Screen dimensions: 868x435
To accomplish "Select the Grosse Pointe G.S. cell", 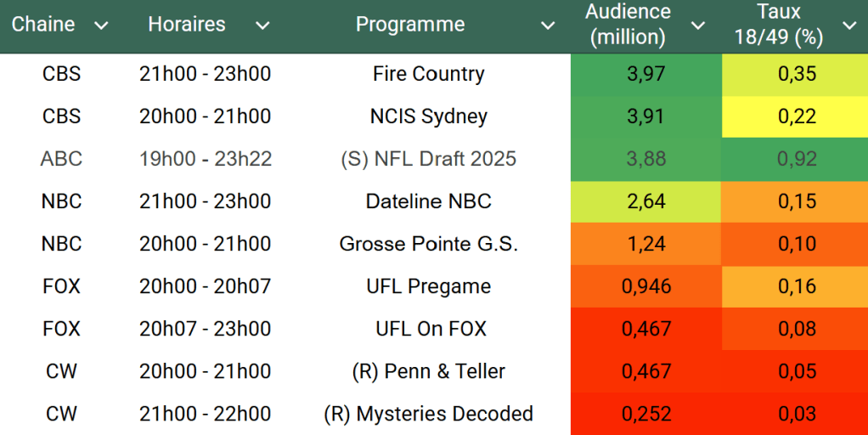I will tap(428, 244).
